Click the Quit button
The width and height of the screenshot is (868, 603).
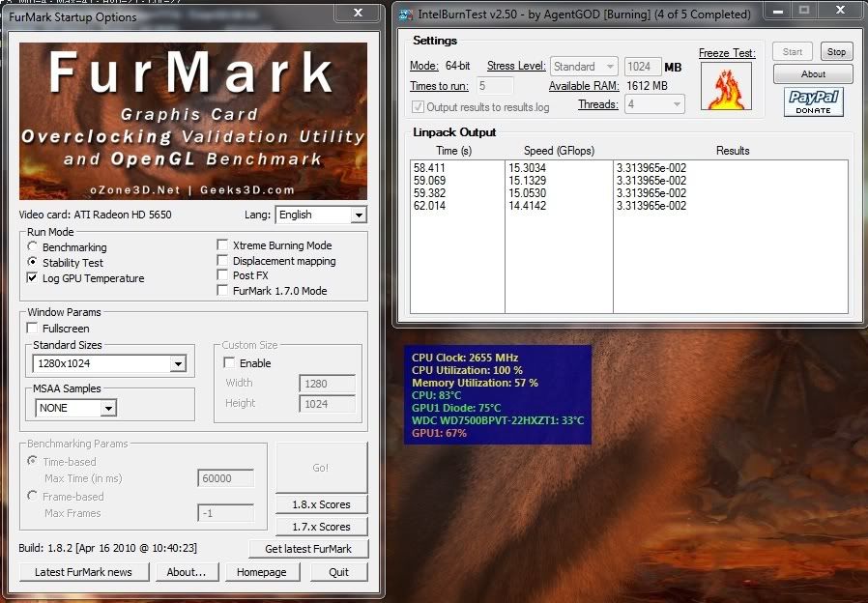click(x=338, y=572)
